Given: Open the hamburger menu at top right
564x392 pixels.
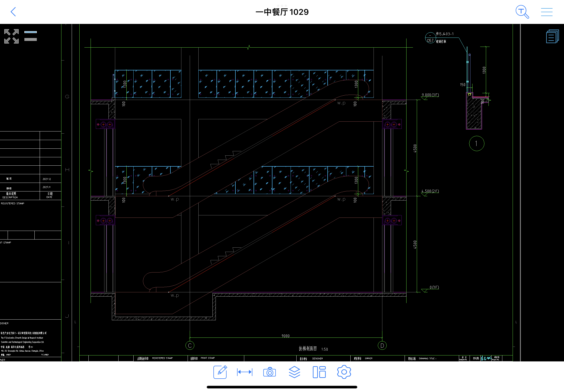Looking at the screenshot, I should coord(547,12).
